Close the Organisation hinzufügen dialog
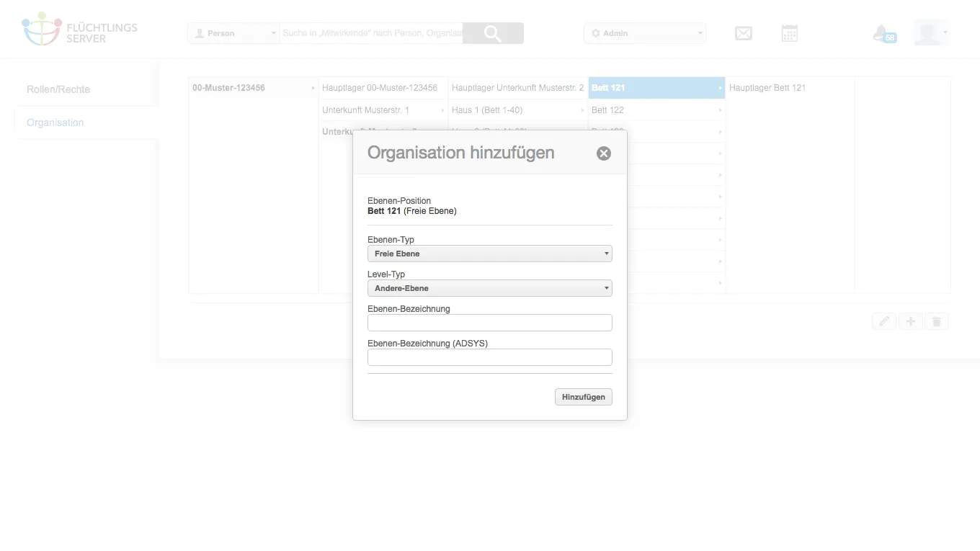Viewport: 980px width, 551px height. (604, 153)
